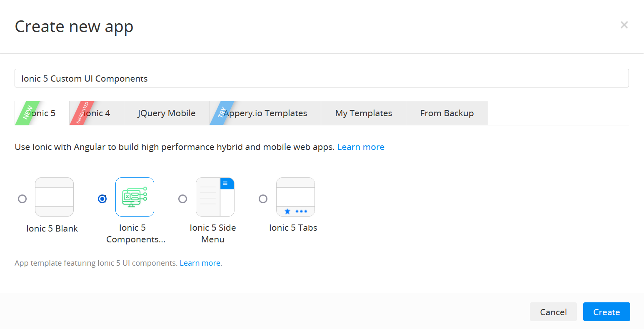
Task: Close the Create new app dialog
Action: coord(624,25)
